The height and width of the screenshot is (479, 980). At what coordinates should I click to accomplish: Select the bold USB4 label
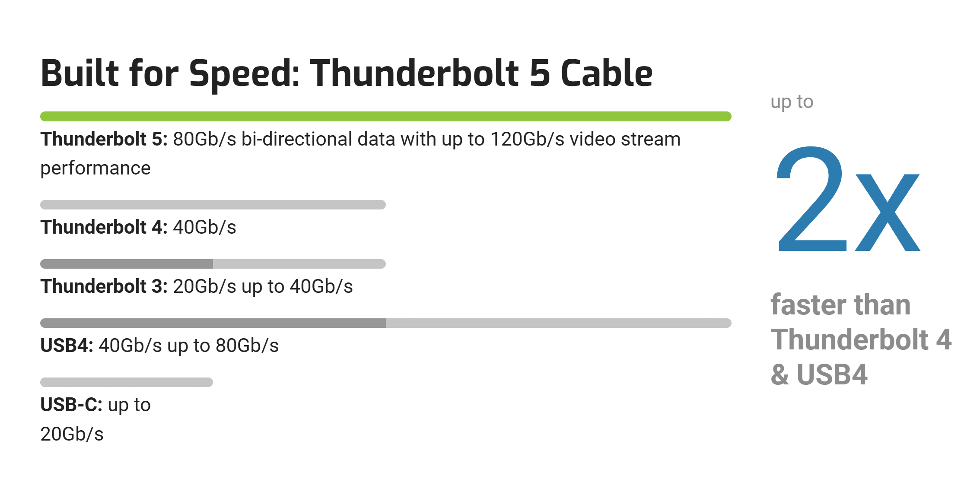point(67,346)
